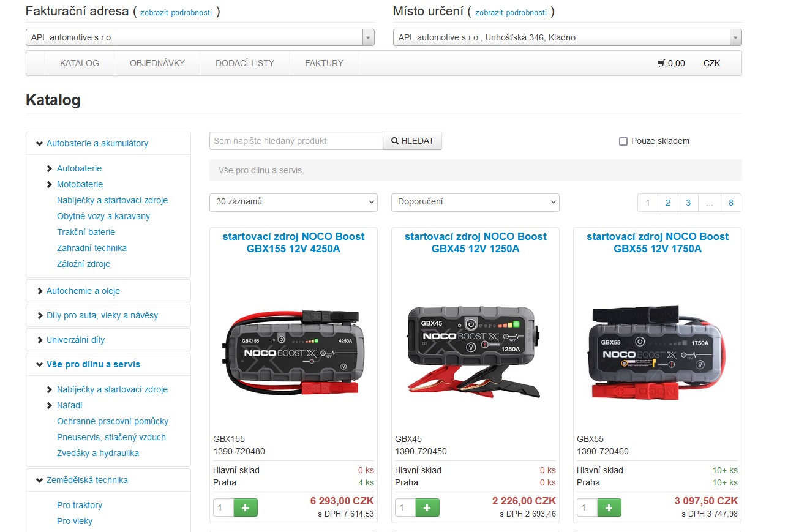Click the Vše pro dílnu a servis breadcrumb

click(x=260, y=170)
